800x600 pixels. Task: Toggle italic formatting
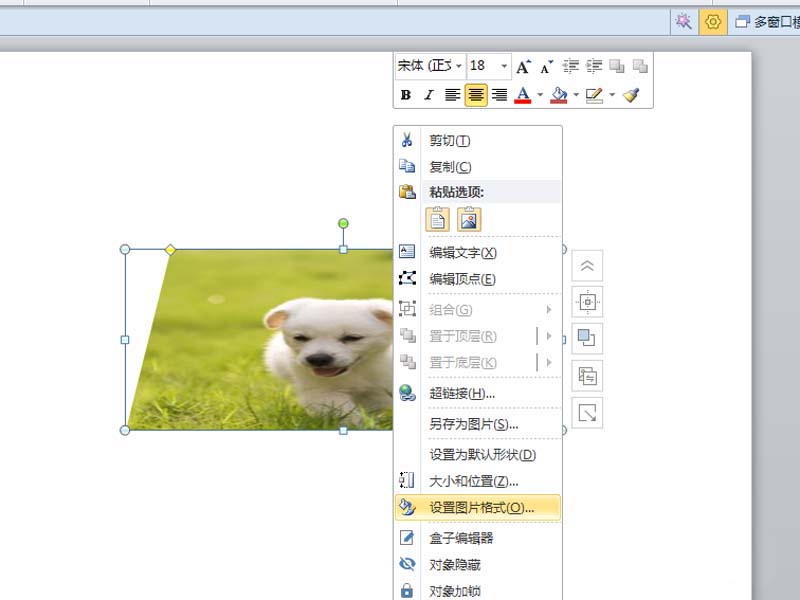coord(428,95)
